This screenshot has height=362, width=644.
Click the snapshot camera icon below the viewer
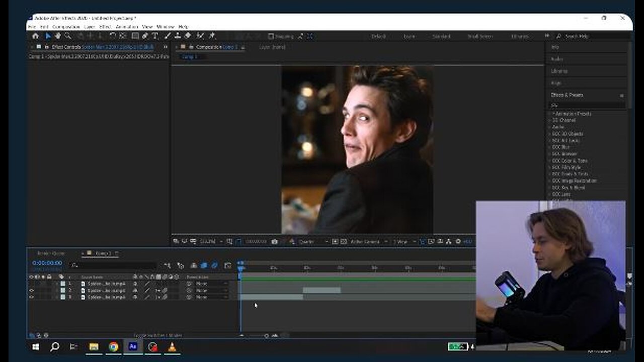tap(274, 242)
